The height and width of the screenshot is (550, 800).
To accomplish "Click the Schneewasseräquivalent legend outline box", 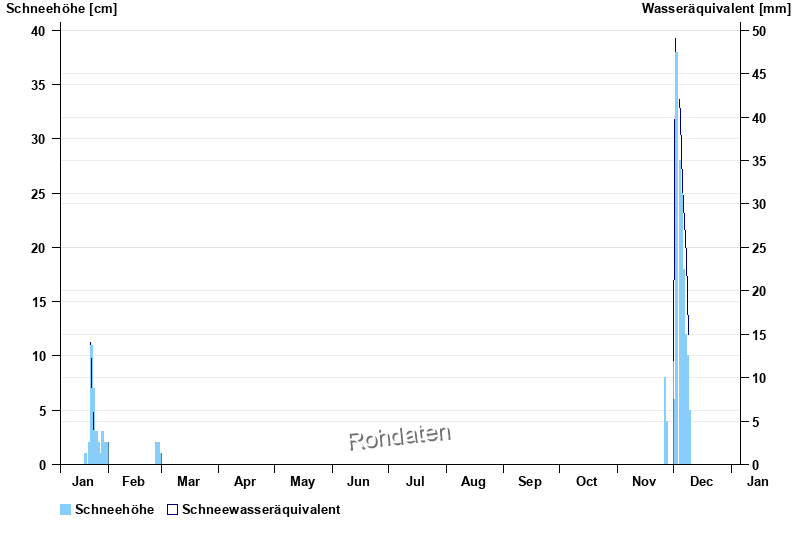I will tap(172, 510).
